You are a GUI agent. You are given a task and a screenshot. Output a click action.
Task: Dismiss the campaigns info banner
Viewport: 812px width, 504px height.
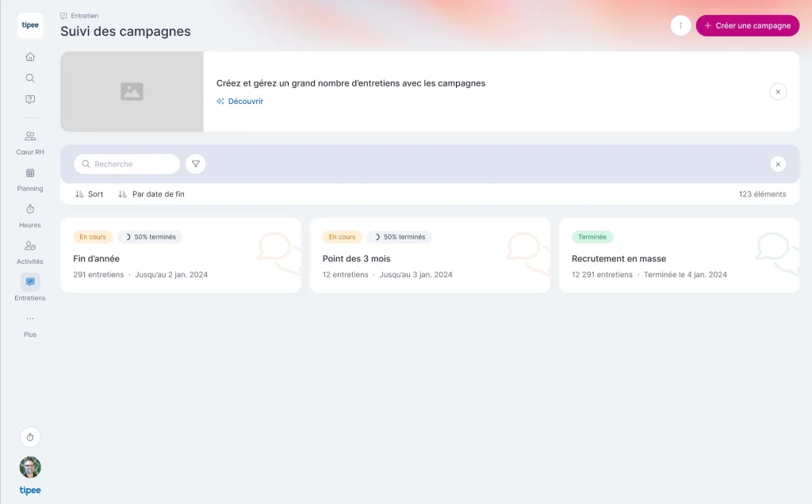pyautogui.click(x=778, y=92)
